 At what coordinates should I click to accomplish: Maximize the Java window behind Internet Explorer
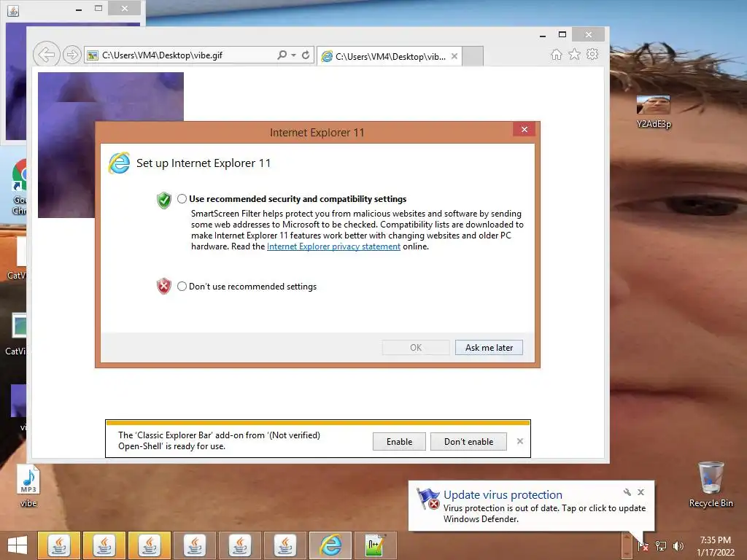click(98, 8)
